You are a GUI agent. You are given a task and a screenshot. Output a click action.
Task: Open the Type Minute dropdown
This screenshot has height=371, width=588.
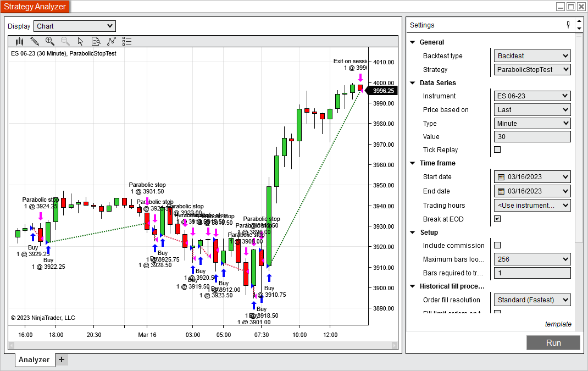pyautogui.click(x=532, y=124)
